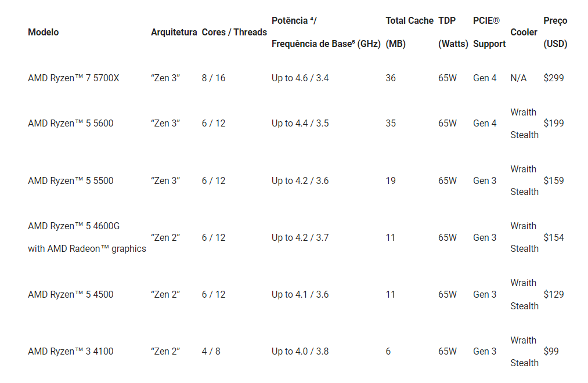Select the $154 price cell
Viewport: 588px width, 383px height.
pyautogui.click(x=553, y=237)
